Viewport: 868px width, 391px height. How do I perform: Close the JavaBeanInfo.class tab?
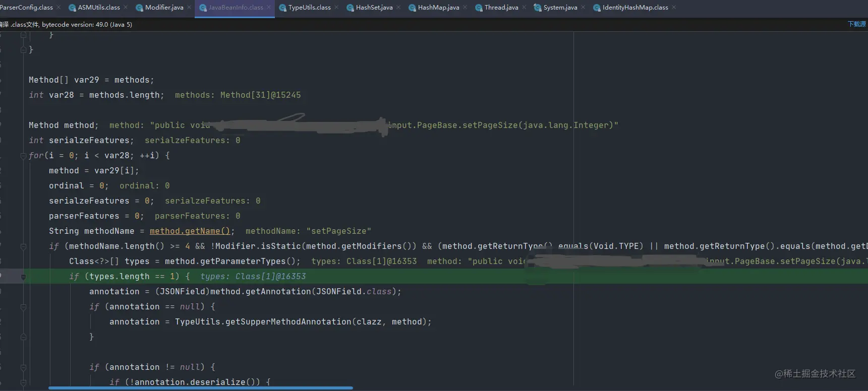[269, 7]
